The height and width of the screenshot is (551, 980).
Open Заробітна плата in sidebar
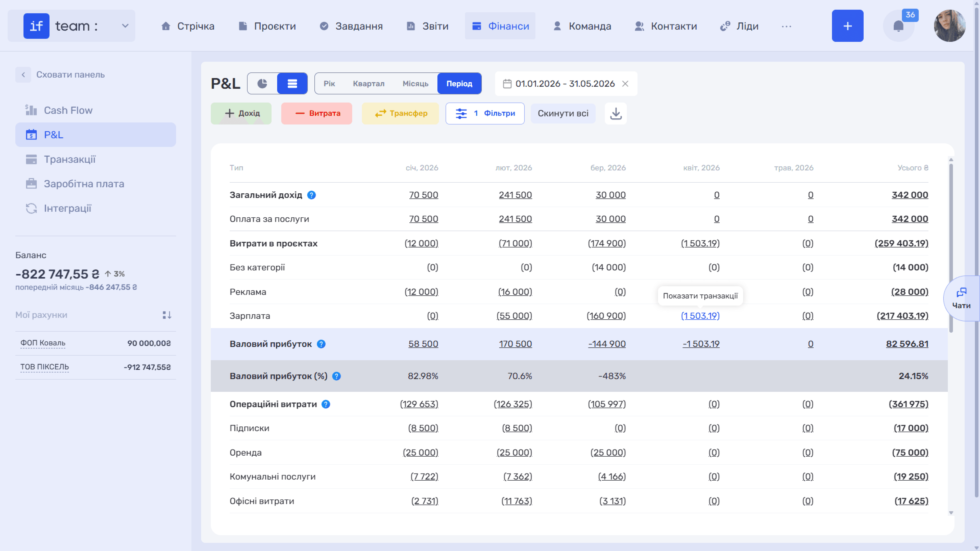tap(95, 184)
